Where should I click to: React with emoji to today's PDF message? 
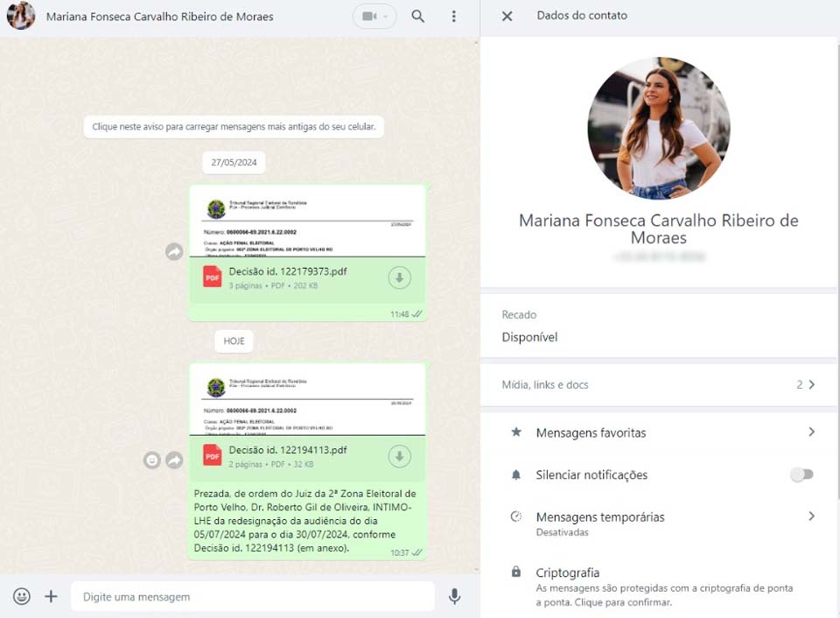152,460
